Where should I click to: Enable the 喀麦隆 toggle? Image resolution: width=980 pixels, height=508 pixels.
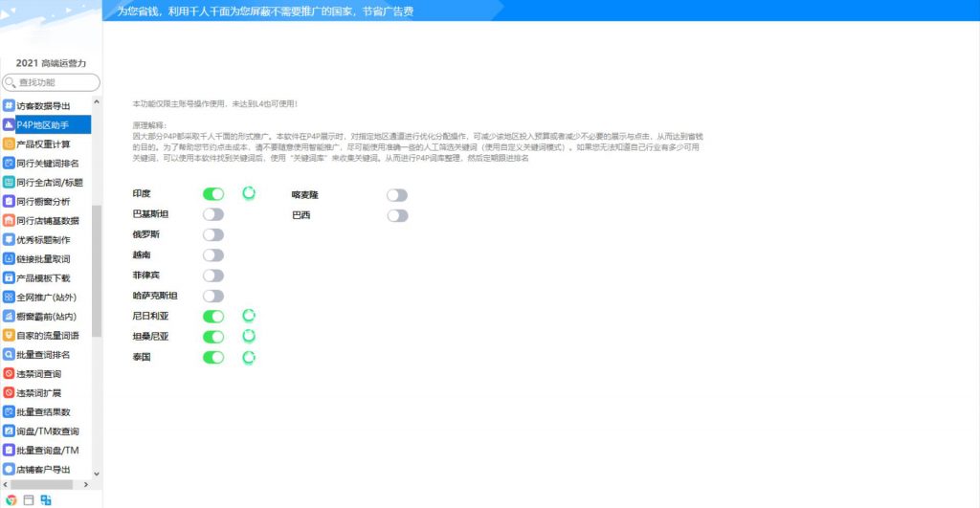tap(397, 195)
